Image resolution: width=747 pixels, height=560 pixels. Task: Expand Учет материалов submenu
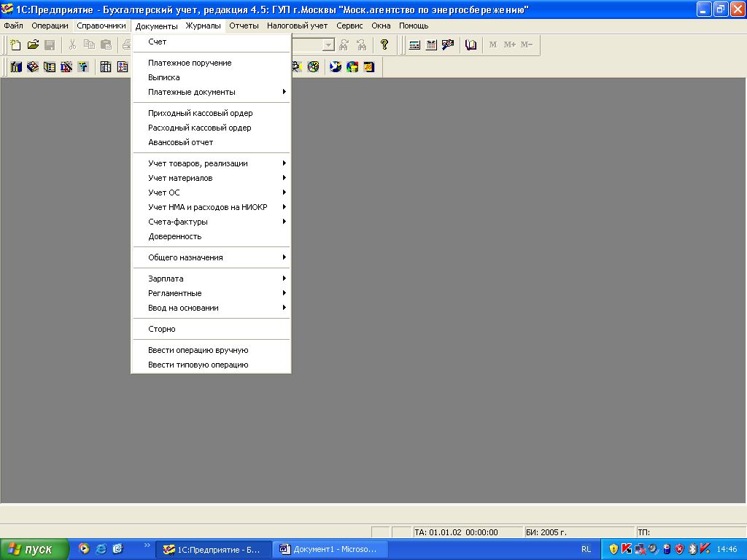click(x=211, y=178)
